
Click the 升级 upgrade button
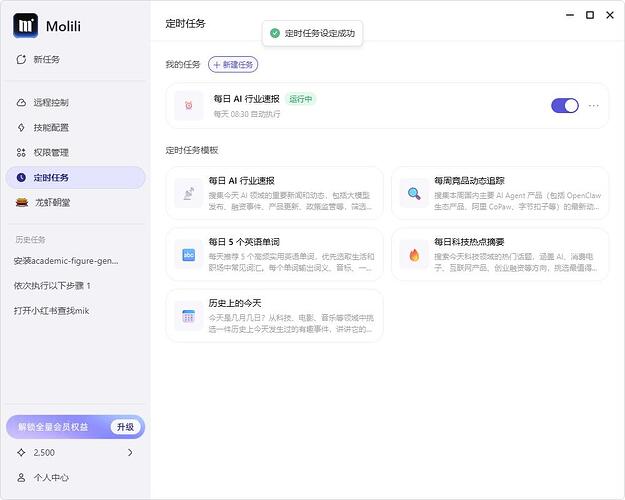[125, 427]
